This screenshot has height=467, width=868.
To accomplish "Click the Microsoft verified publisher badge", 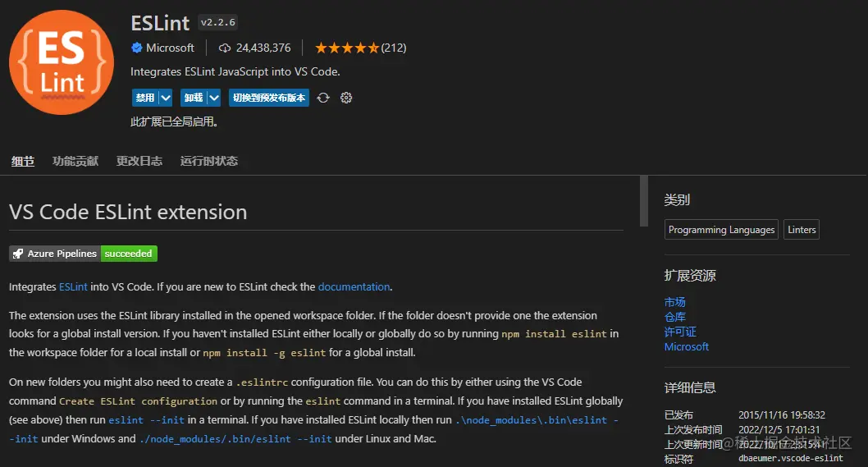I will (x=137, y=48).
